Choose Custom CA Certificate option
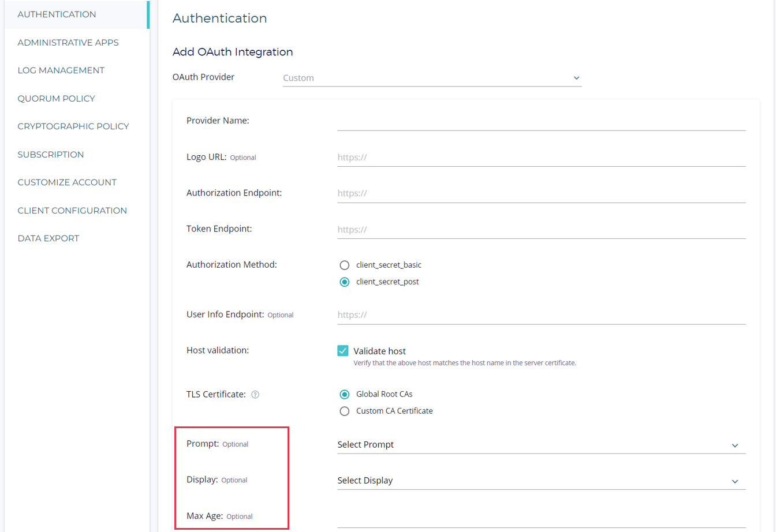The height and width of the screenshot is (532, 776). click(x=345, y=411)
